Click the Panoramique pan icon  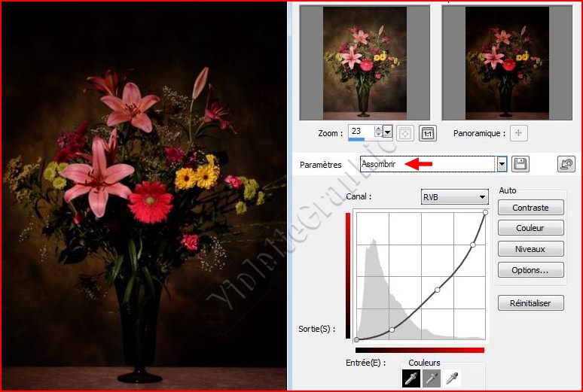517,133
